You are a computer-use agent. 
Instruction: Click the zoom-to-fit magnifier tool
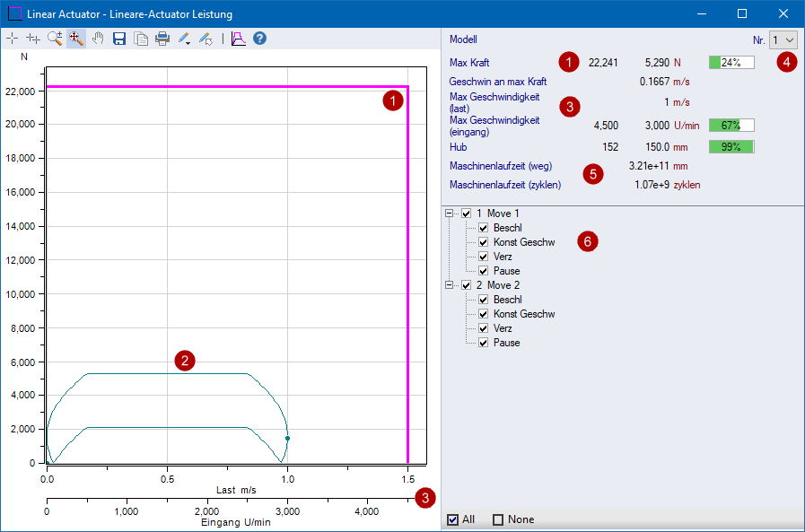(75, 39)
